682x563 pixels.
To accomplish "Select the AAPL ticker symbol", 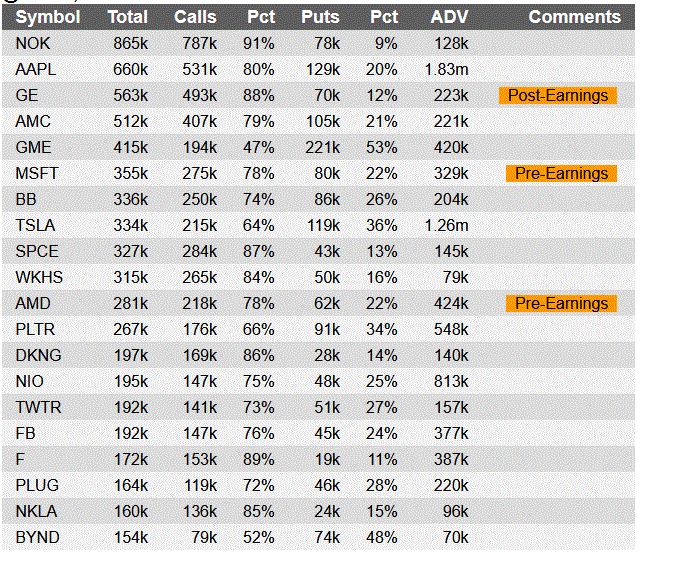I will pos(37,70).
